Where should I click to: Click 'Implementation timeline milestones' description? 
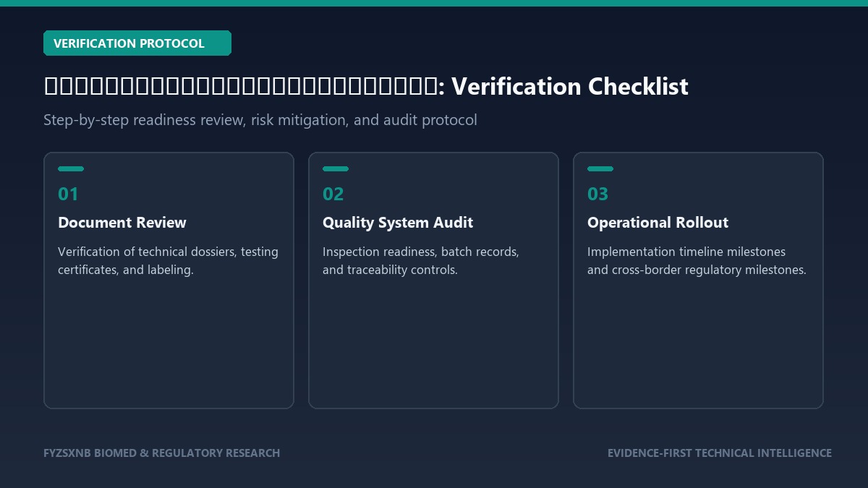click(697, 261)
